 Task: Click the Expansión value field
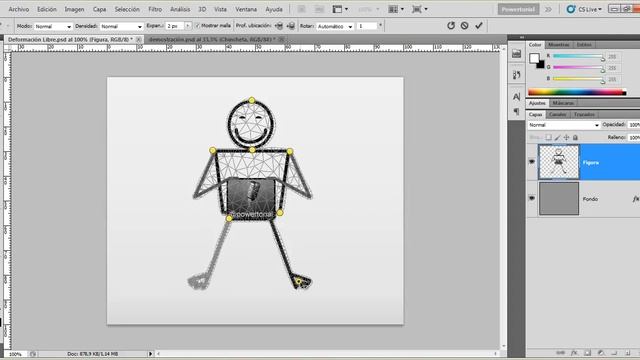coord(175,26)
